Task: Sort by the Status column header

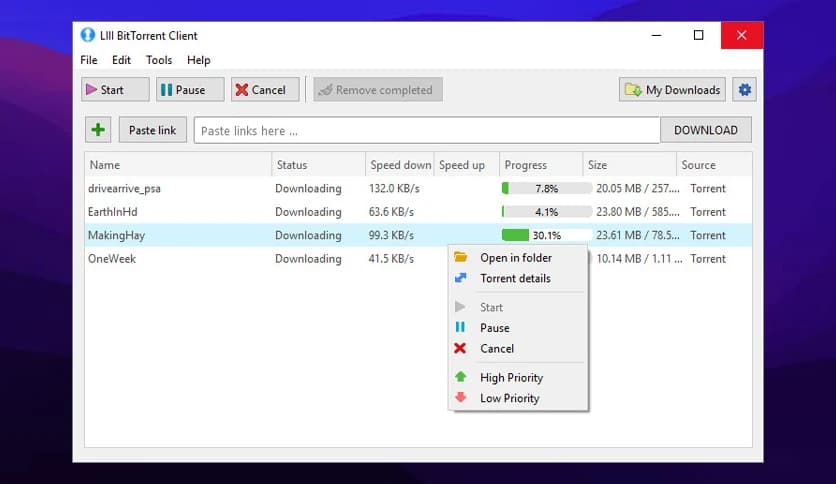Action: [x=318, y=165]
